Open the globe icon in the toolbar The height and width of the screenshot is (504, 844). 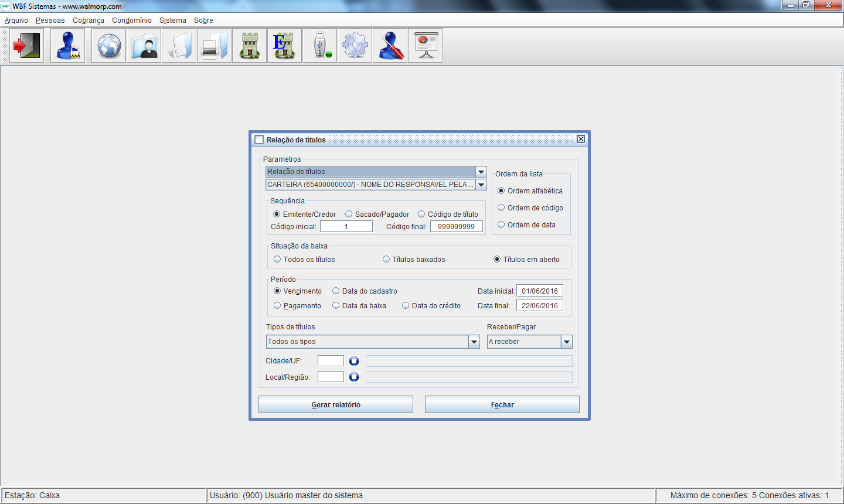[109, 46]
